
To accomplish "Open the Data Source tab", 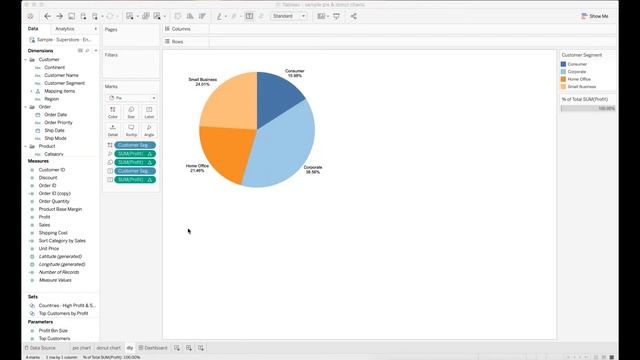I will [40, 348].
